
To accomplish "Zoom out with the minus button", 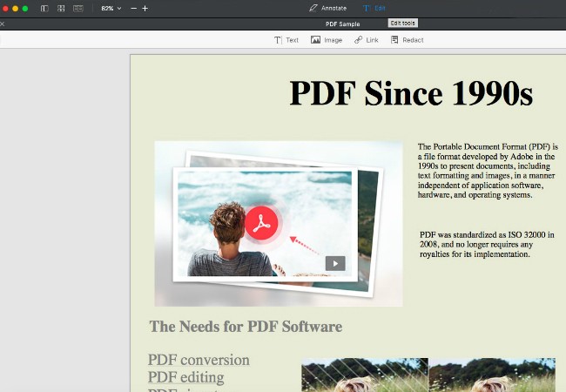I will pyautogui.click(x=133, y=9).
